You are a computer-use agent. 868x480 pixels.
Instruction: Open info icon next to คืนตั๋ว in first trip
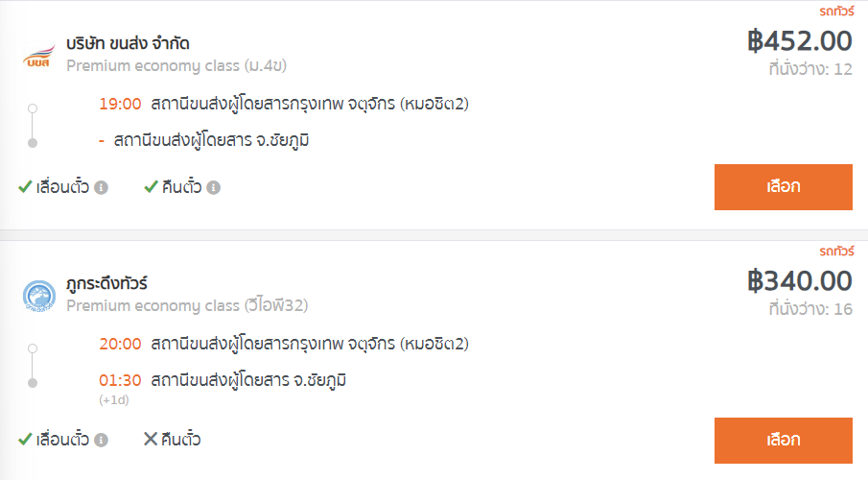click(x=214, y=188)
